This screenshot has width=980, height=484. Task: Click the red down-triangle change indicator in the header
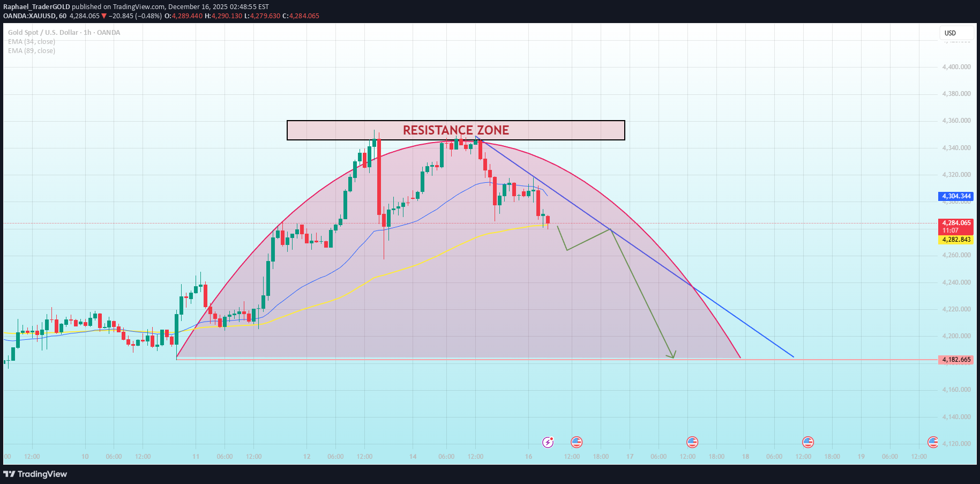click(102, 16)
